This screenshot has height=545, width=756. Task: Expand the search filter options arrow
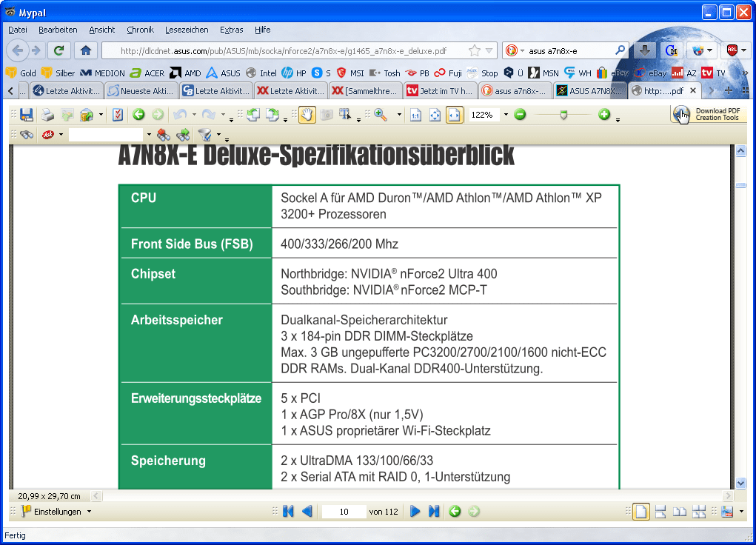pyautogui.click(x=219, y=135)
